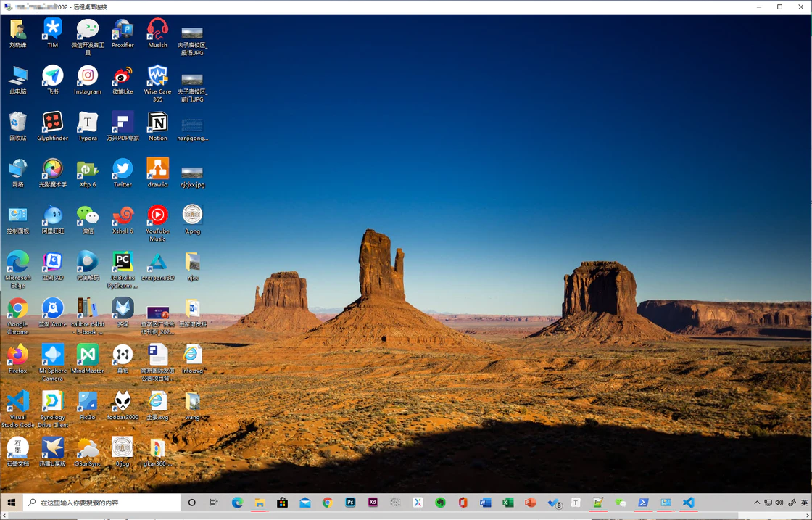Click the Task View button
Screen dimensions: 812x520
coord(214,503)
